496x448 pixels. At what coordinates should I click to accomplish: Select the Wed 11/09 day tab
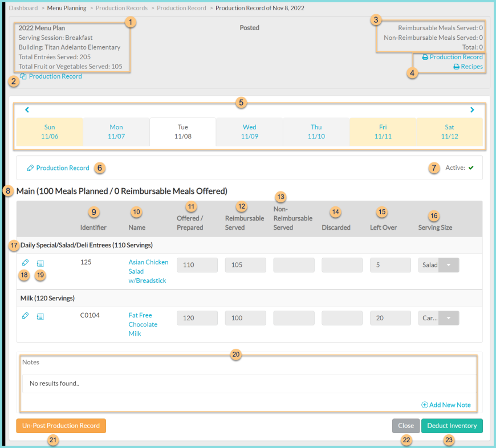coord(249,132)
